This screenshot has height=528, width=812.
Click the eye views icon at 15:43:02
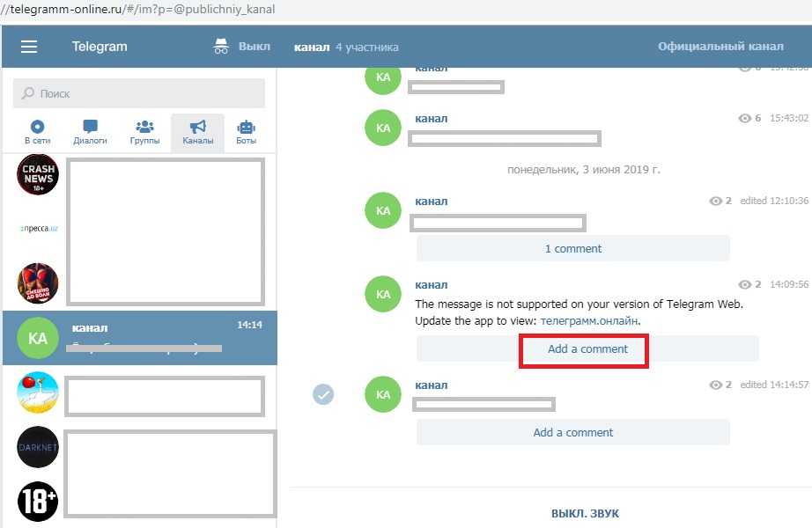(x=744, y=119)
